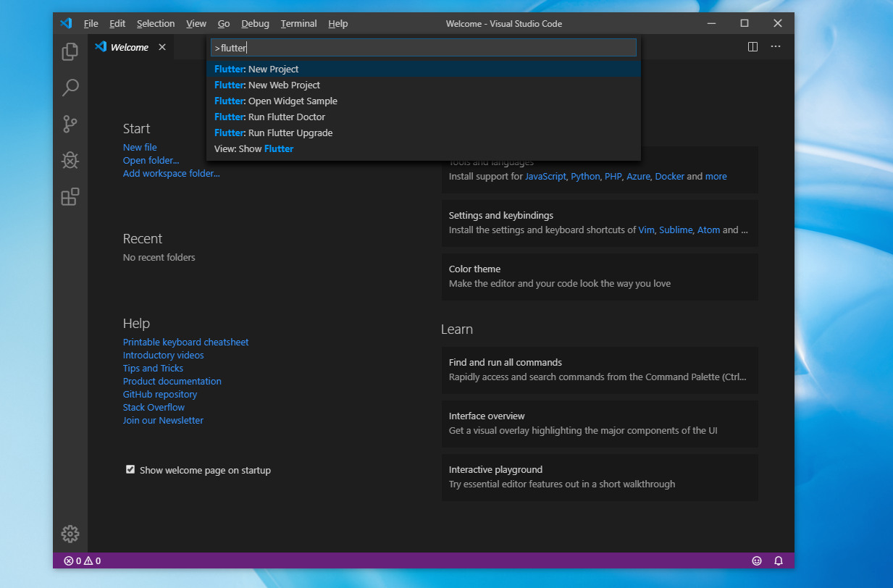Click the Vim keybindings link

click(646, 230)
